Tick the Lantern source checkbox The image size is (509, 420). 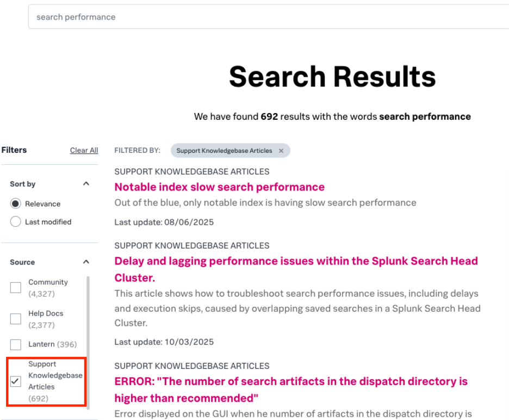pos(16,344)
